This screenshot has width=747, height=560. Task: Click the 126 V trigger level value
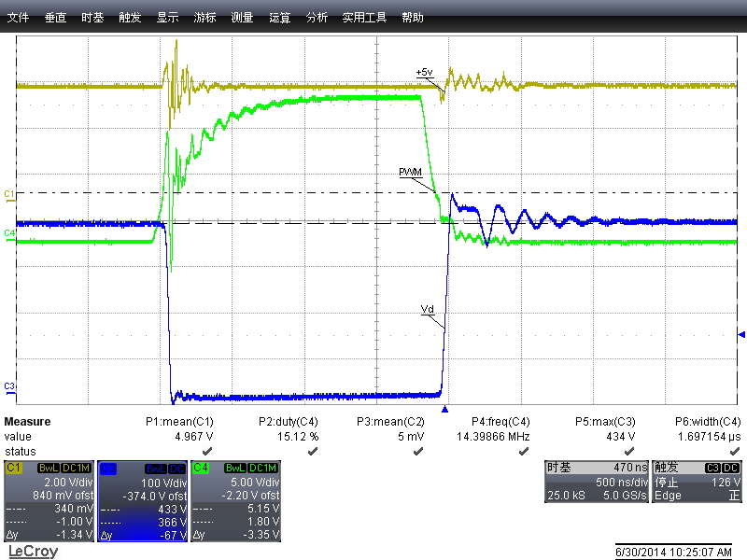pyautogui.click(x=726, y=482)
